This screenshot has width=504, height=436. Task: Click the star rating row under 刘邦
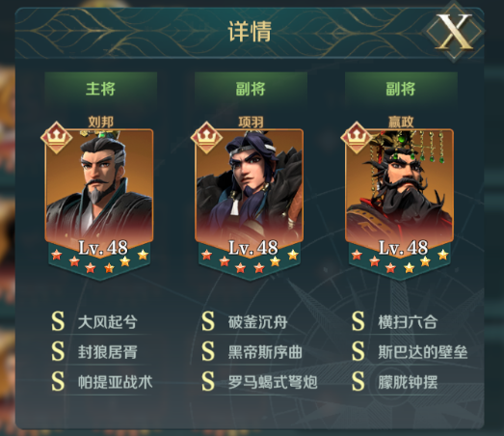99,261
